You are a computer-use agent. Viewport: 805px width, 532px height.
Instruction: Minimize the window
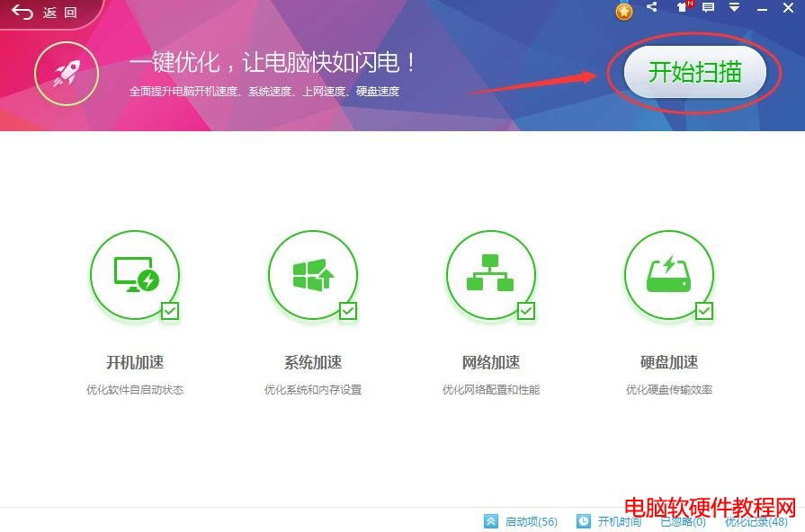point(762,9)
